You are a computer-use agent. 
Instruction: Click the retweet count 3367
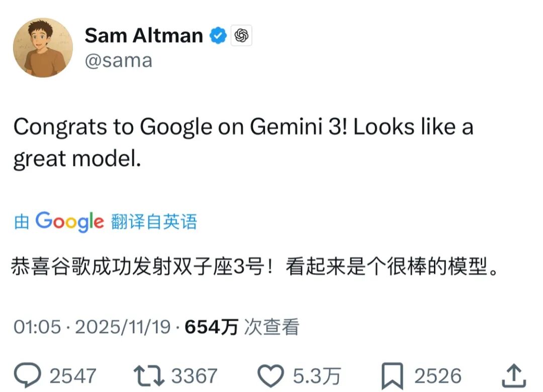(x=194, y=376)
